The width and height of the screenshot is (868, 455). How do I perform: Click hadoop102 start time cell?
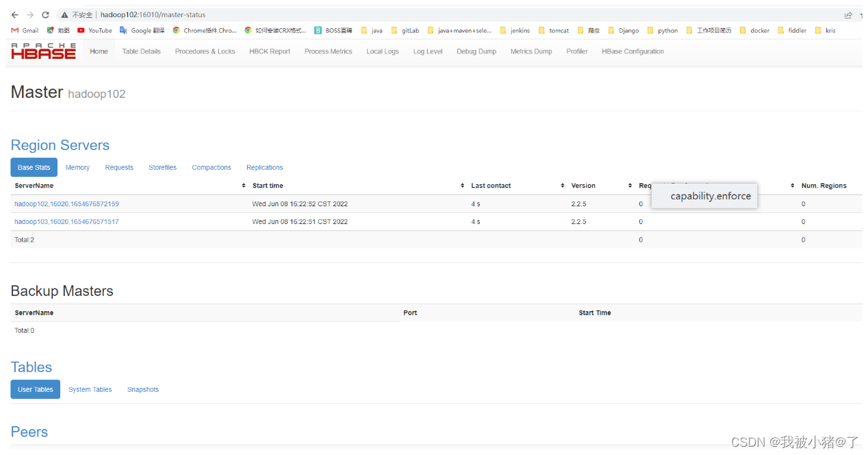point(300,204)
